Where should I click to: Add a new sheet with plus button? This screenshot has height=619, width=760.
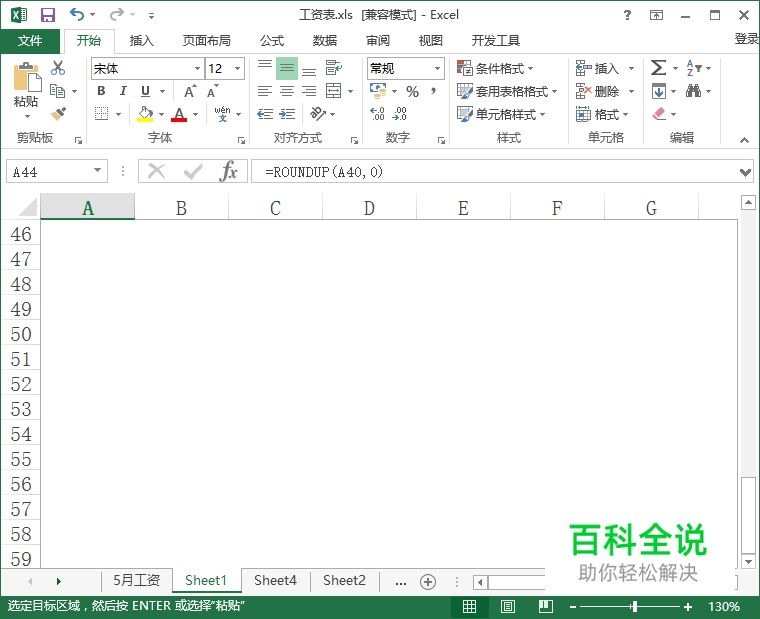[428, 582]
